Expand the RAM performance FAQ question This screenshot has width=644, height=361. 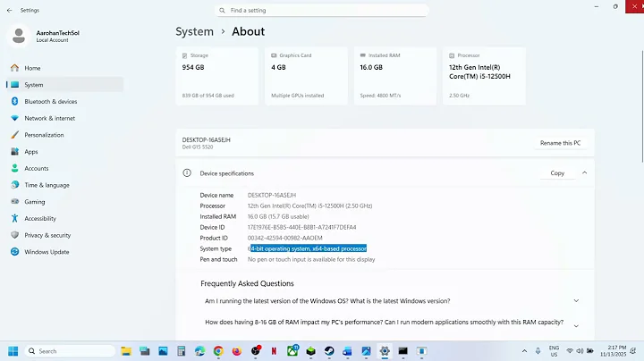coord(576,326)
